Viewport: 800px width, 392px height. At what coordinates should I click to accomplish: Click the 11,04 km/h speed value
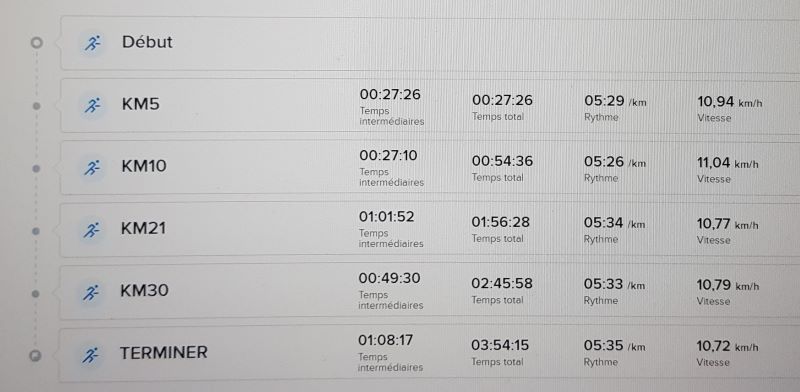pos(728,163)
